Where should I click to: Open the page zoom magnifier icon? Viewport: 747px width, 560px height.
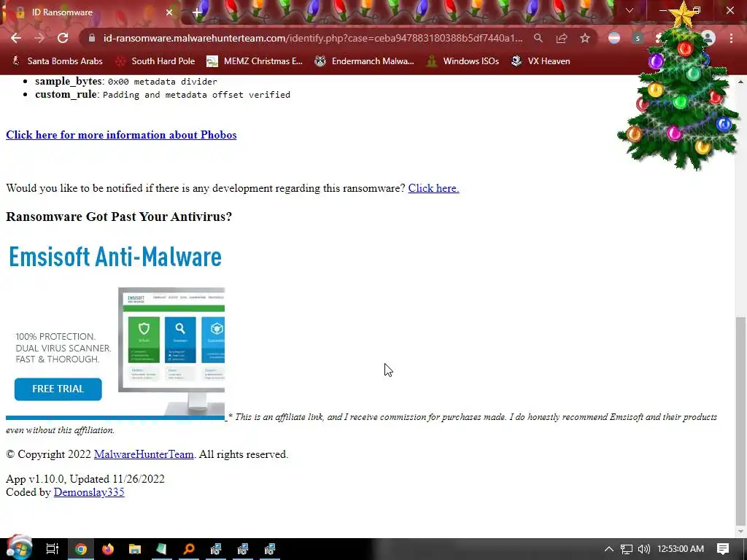[x=538, y=38]
